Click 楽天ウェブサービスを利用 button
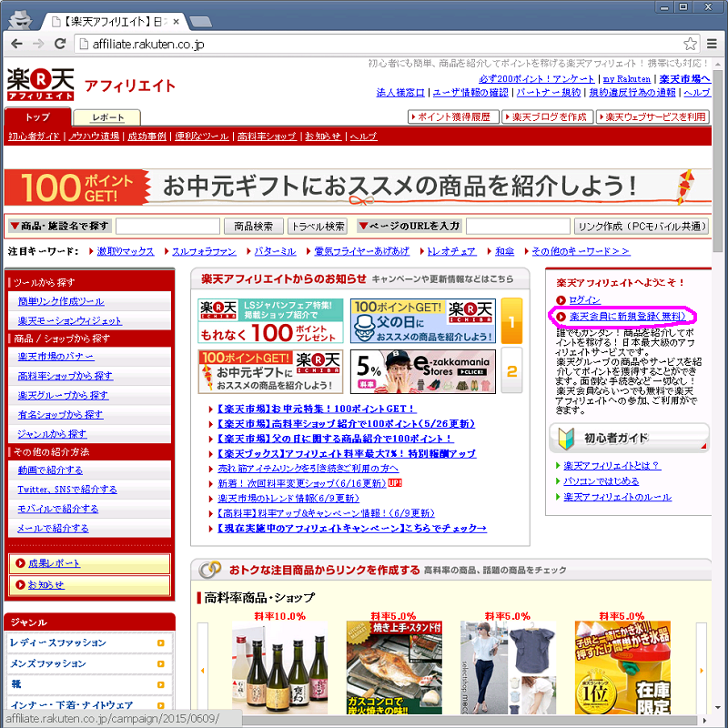 click(652, 116)
